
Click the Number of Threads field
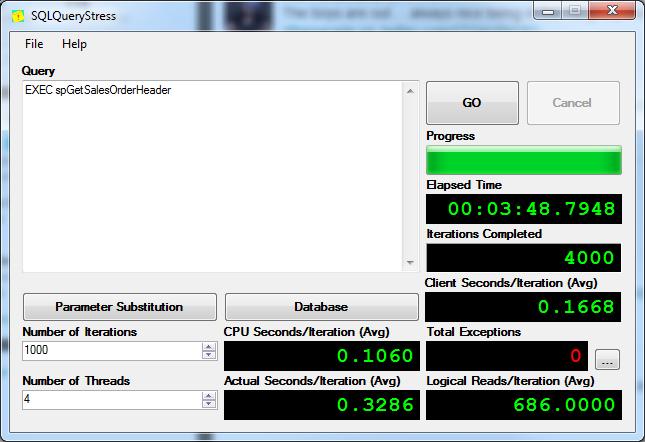(112, 400)
